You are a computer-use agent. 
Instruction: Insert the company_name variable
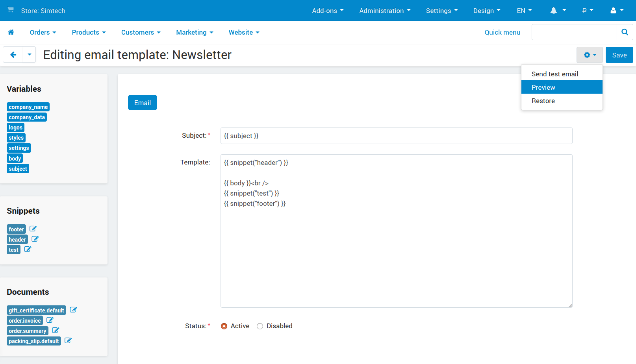click(28, 107)
